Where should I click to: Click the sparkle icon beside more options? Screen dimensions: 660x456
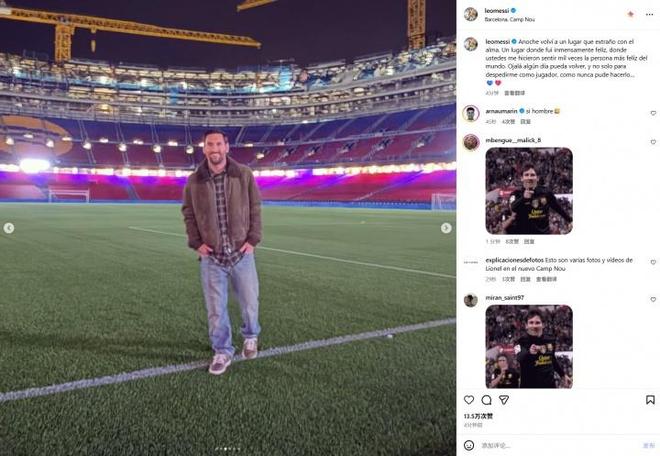tap(630, 14)
